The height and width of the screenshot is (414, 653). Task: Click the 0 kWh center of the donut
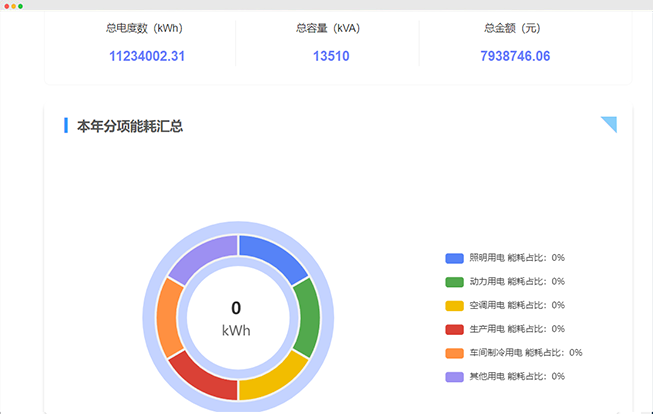pyautogui.click(x=236, y=318)
